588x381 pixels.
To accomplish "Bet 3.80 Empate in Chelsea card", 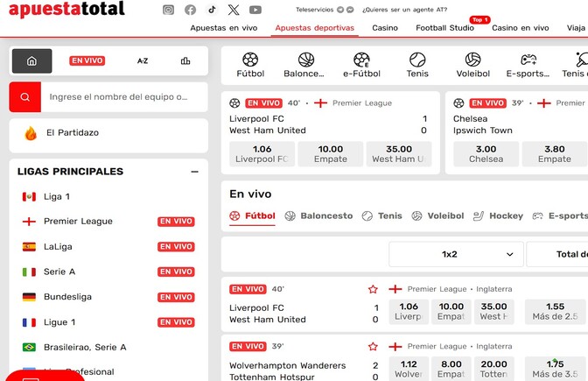I will 555,154.
